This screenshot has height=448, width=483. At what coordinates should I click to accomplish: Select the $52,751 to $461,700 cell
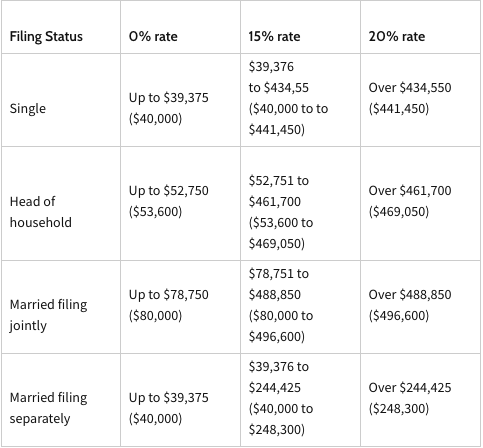click(x=300, y=203)
